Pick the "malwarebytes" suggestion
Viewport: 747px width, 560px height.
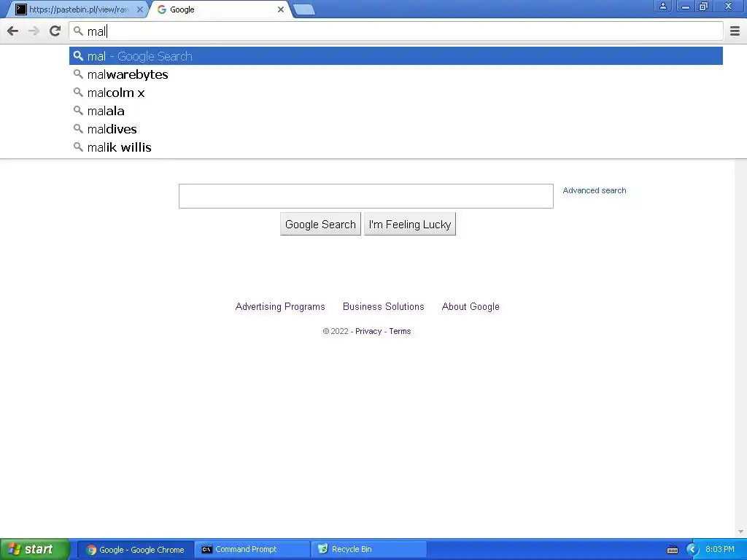pos(396,74)
